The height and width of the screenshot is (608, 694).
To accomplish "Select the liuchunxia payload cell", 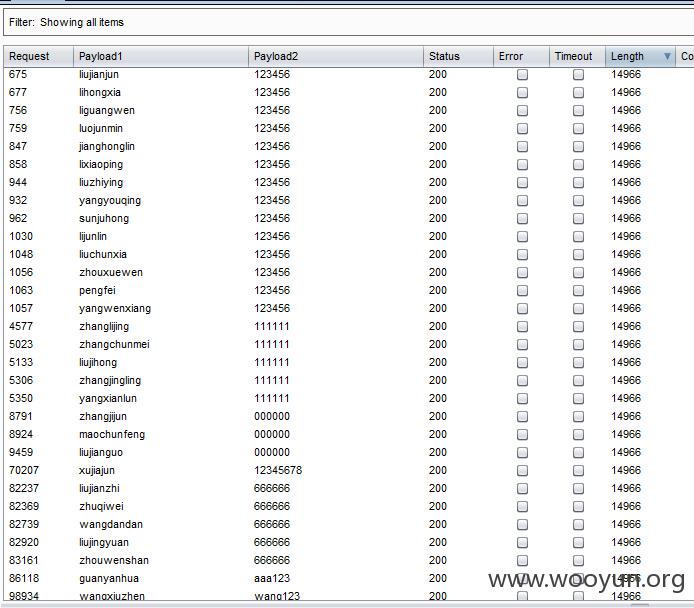I will [x=103, y=254].
